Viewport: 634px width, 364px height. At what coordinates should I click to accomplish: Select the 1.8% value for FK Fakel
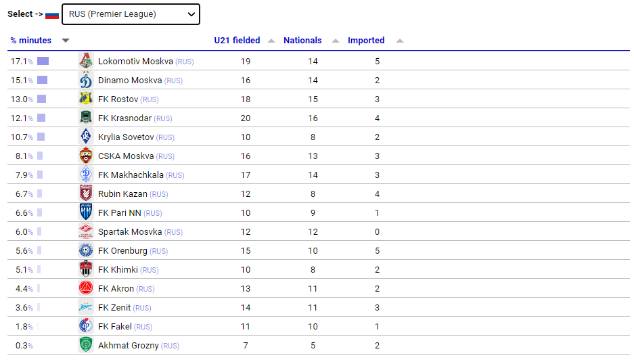click(x=24, y=327)
